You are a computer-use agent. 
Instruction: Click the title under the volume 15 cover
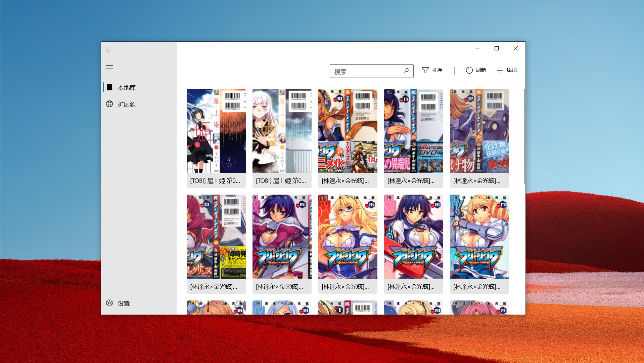pos(345,287)
